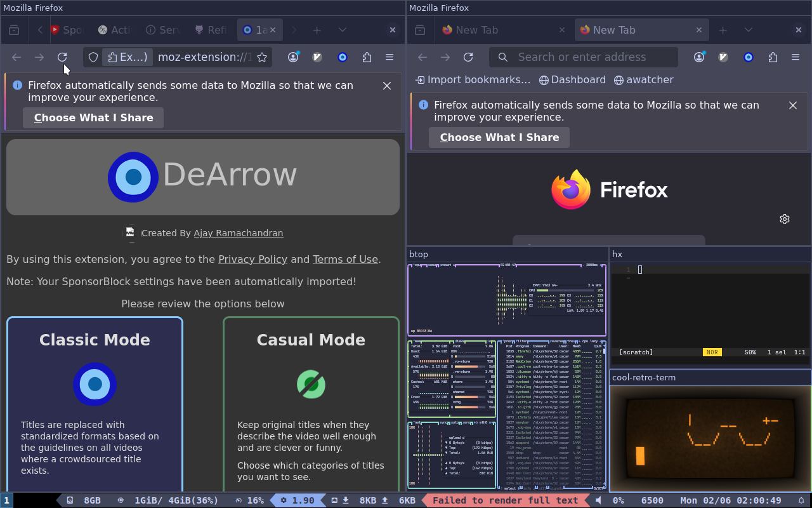Open tracking protection shield in left window
The image size is (812, 508).
93,57
